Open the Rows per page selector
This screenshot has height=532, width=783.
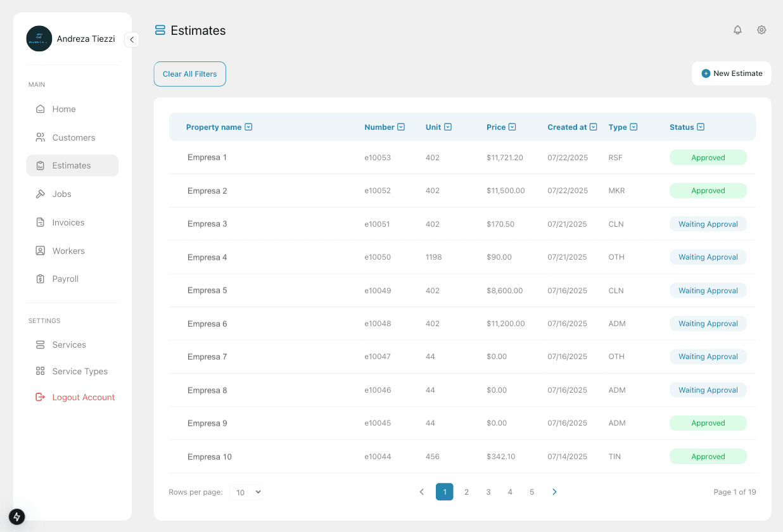click(x=246, y=492)
